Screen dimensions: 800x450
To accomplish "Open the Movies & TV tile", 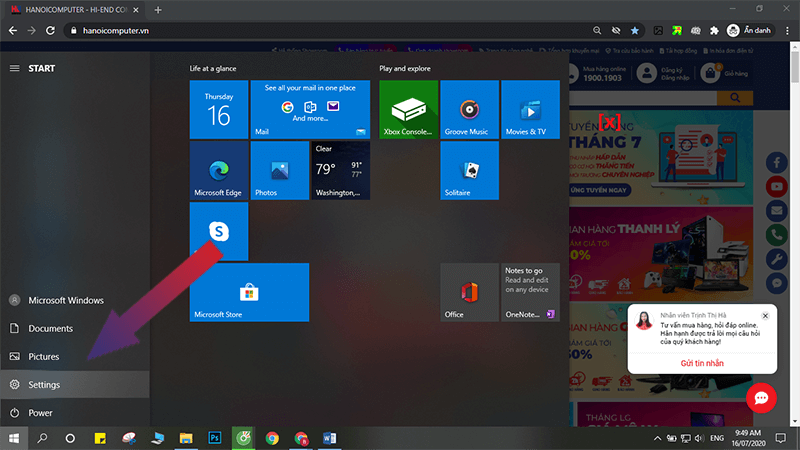I will coord(528,110).
